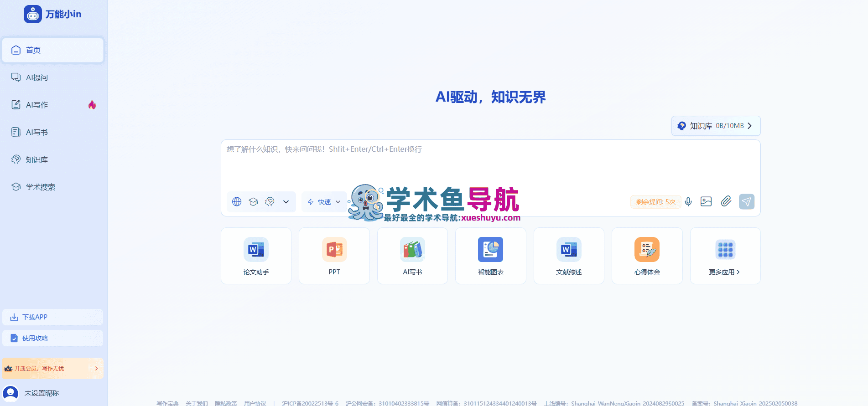Open the PPT application card
Image resolution: width=868 pixels, height=406 pixels.
coord(334,256)
